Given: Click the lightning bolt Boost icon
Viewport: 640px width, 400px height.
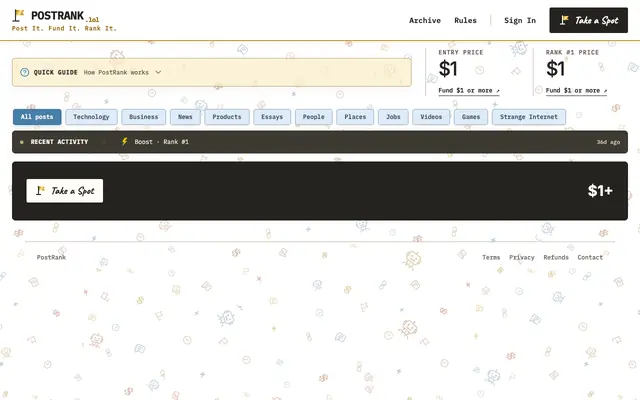Looking at the screenshot, I should 124,142.
